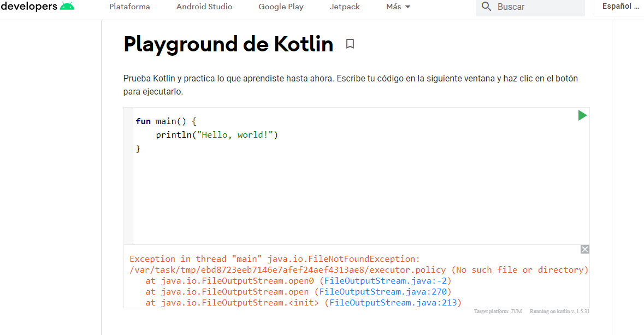Image resolution: width=644 pixels, height=335 pixels.
Task: Click the 'Target platform: JVM' label
Action: (x=498, y=311)
